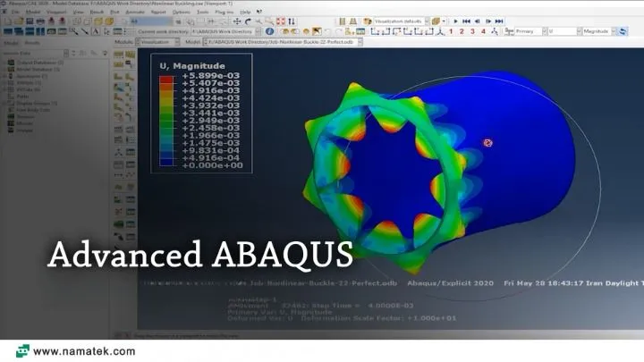The width and height of the screenshot is (644, 362).
Task: Apply custom view 2
Action: 462,31
